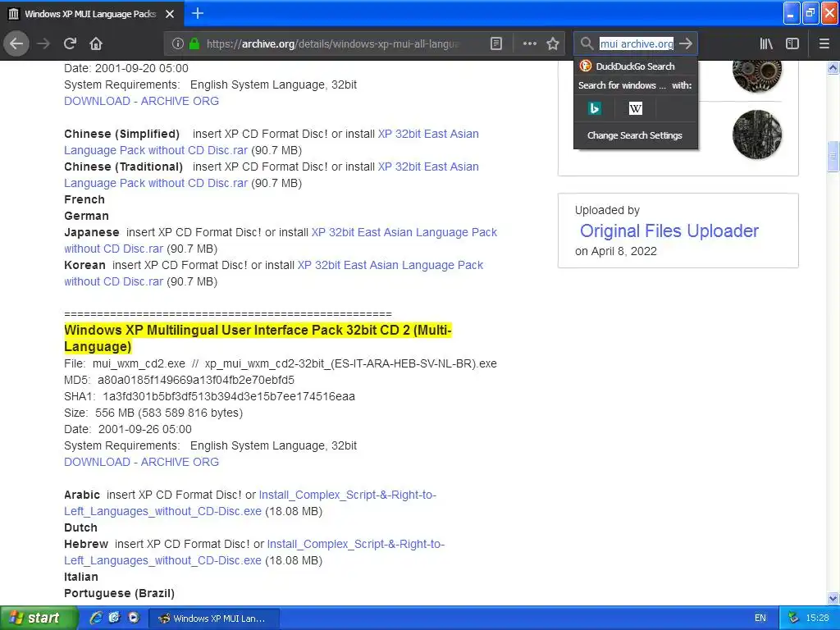
Task: Click the MD5 a80a0185f149669a13f04fb2e70ebfd5 text
Action: [179, 381]
